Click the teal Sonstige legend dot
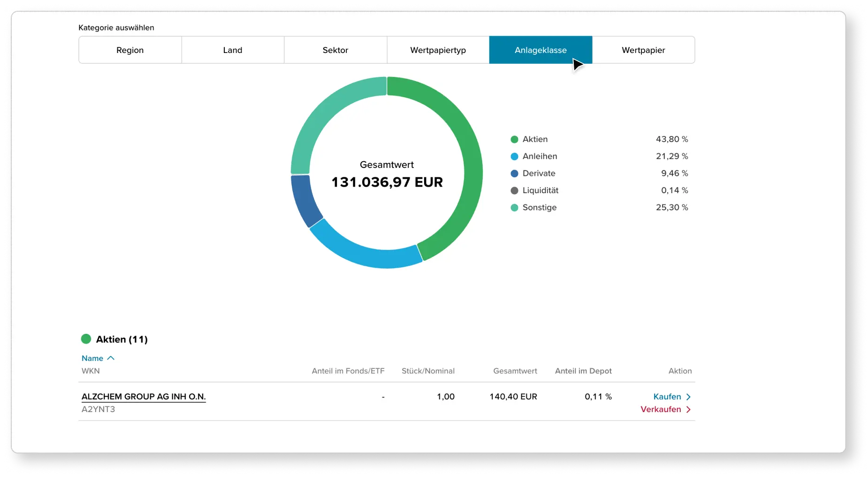 515,208
